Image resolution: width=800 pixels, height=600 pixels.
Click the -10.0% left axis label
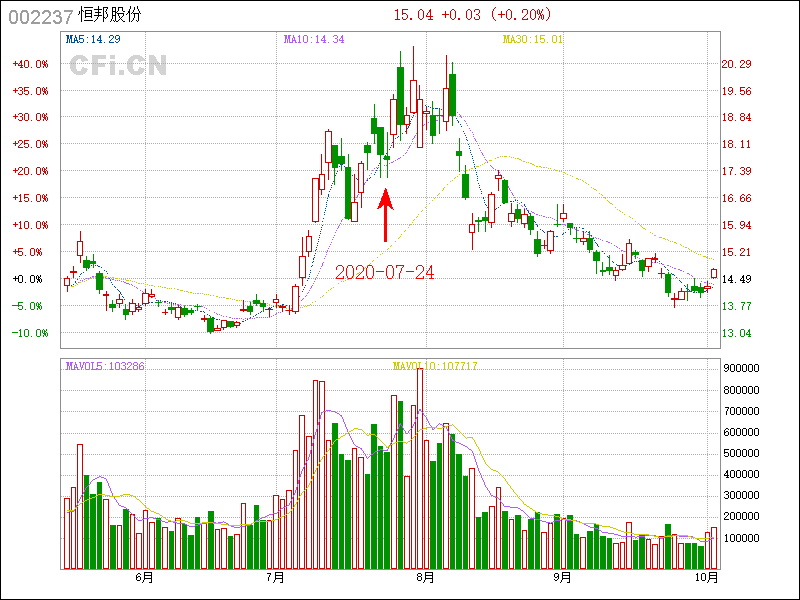[x=30, y=333]
